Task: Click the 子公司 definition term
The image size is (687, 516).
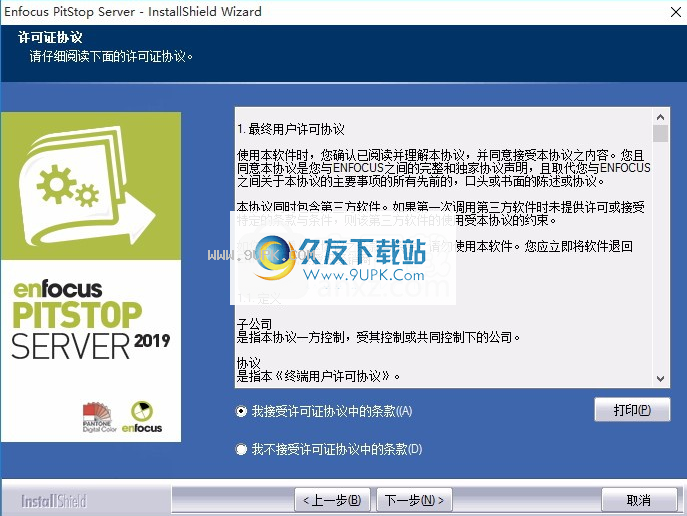Action: (x=255, y=325)
